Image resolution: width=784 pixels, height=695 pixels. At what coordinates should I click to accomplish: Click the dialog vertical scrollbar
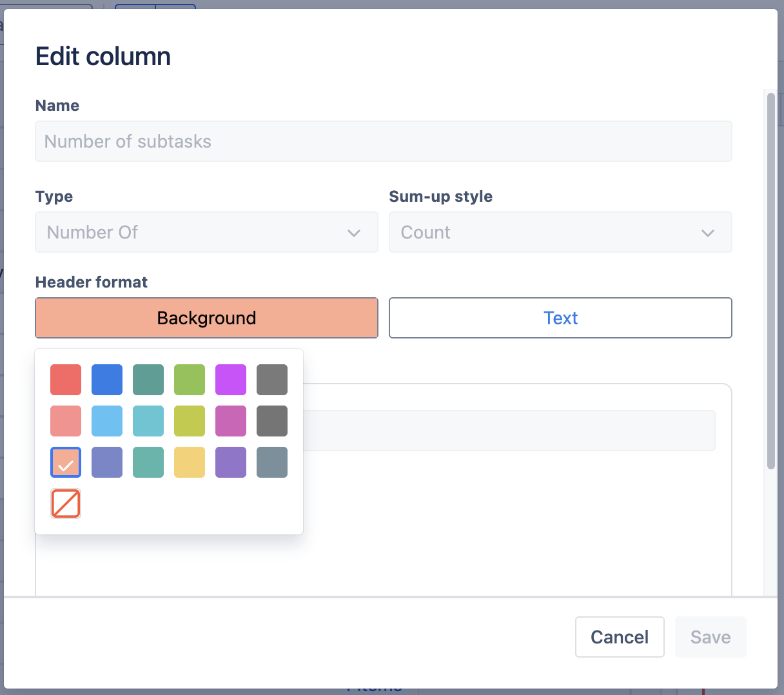tap(770, 281)
